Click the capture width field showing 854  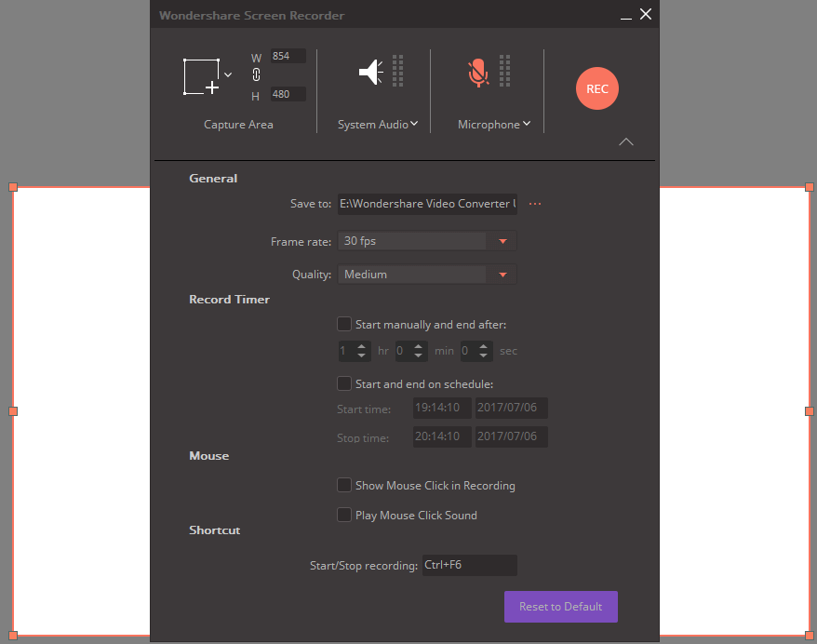pos(288,56)
